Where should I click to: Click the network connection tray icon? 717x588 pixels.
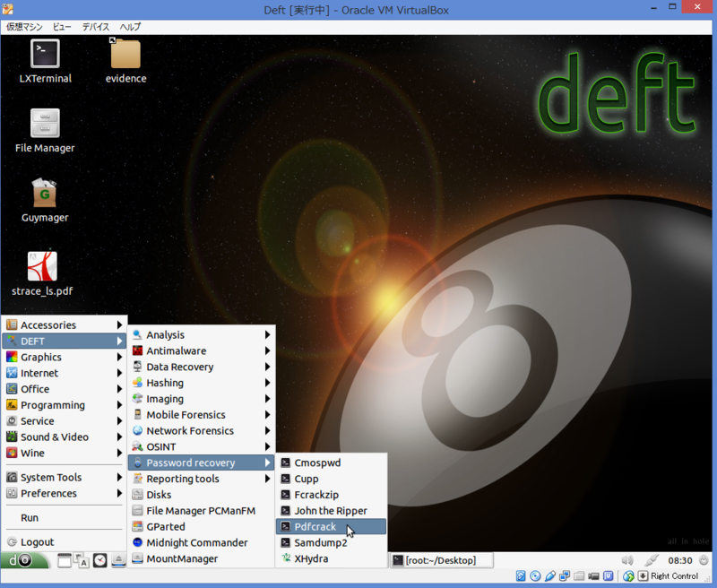point(652,560)
